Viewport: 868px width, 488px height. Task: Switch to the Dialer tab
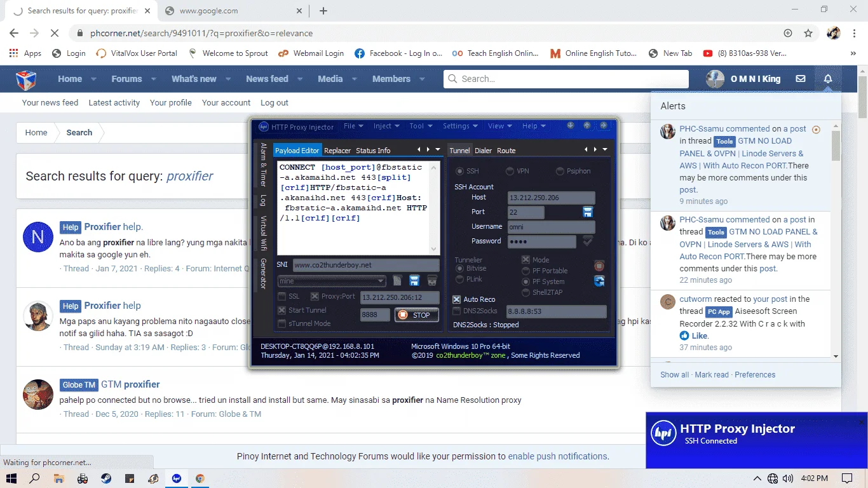tap(484, 151)
